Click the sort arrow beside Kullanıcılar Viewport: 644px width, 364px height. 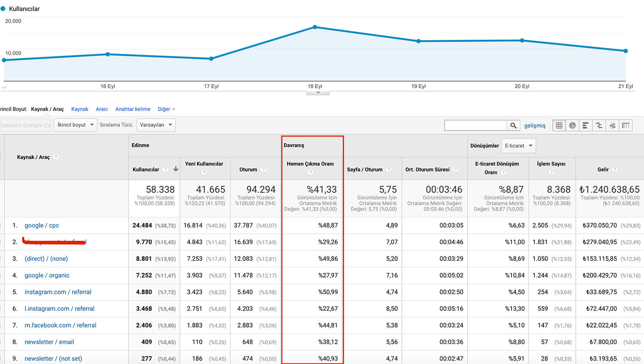point(176,169)
